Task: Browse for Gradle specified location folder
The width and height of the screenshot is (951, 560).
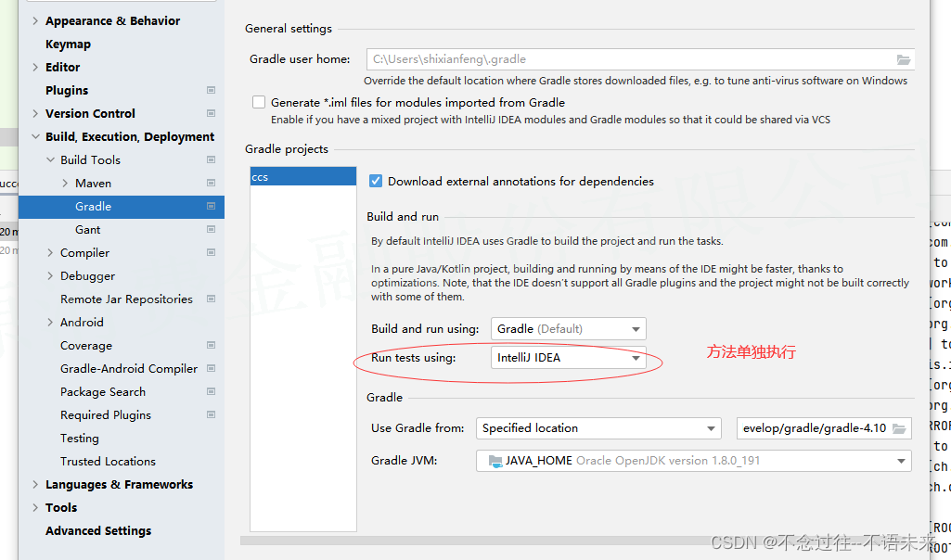Action: coord(899,428)
